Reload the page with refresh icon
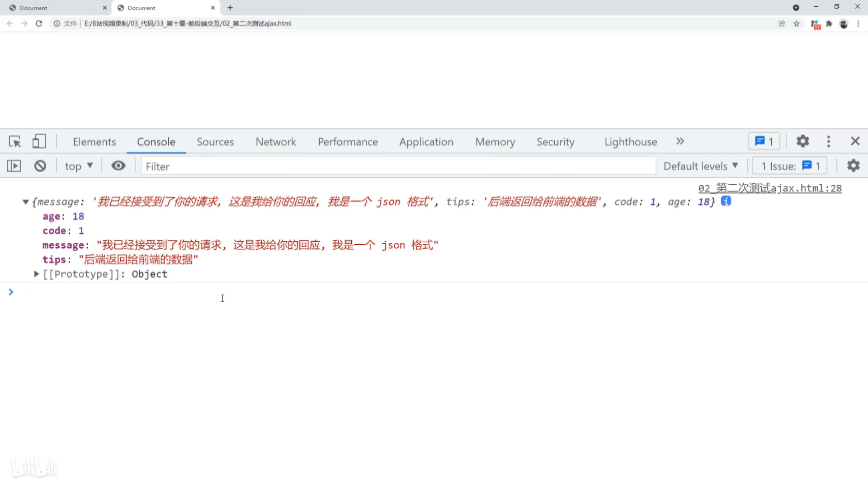Viewport: 868px width, 488px height. (x=39, y=23)
